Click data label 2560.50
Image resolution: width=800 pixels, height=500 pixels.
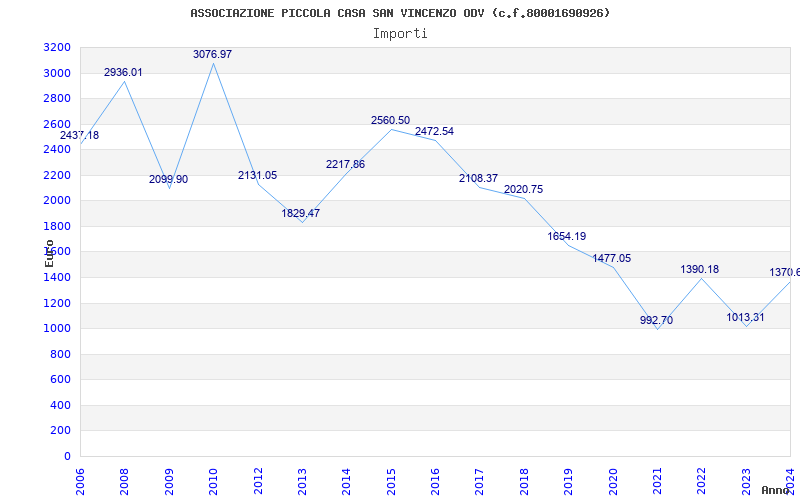coord(390,120)
